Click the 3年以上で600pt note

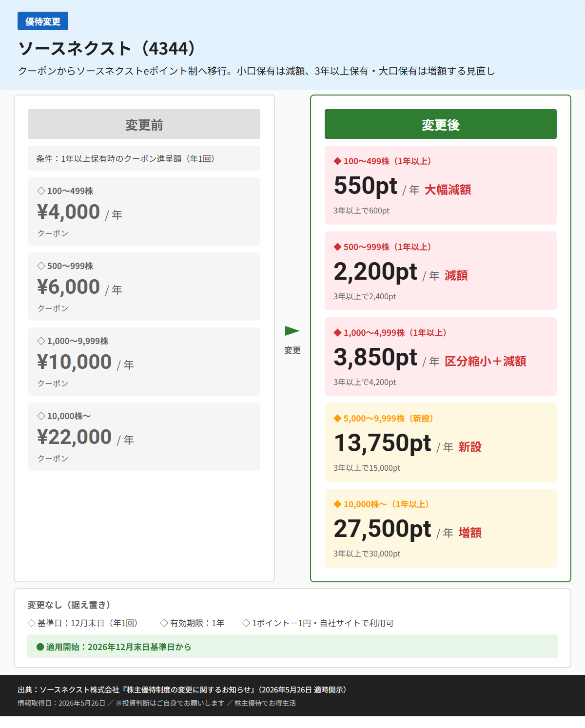[361, 211]
